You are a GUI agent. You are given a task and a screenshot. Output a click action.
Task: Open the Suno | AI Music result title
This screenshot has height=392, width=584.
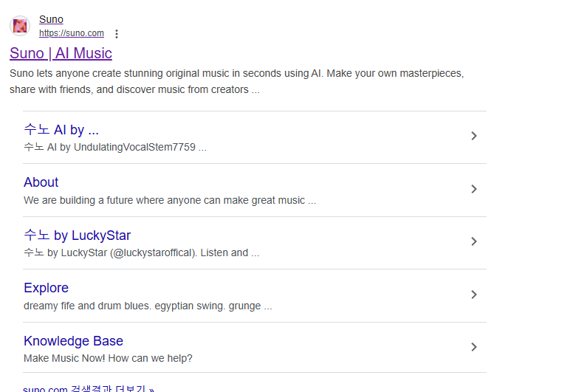61,53
